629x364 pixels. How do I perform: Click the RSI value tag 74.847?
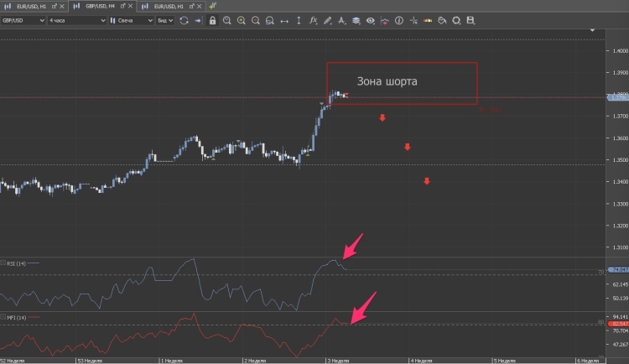click(x=619, y=270)
